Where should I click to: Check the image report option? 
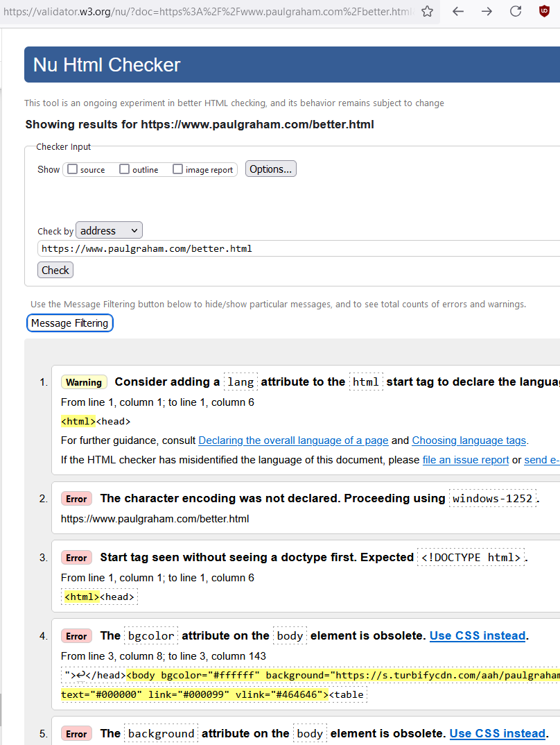pyautogui.click(x=177, y=169)
